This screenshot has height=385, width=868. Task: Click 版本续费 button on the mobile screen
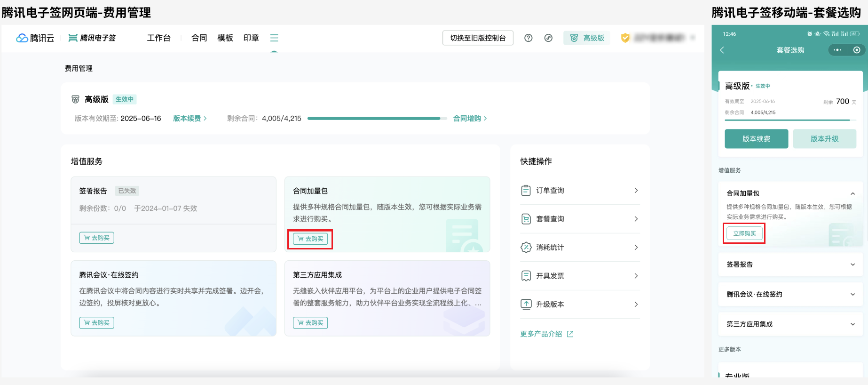click(757, 139)
